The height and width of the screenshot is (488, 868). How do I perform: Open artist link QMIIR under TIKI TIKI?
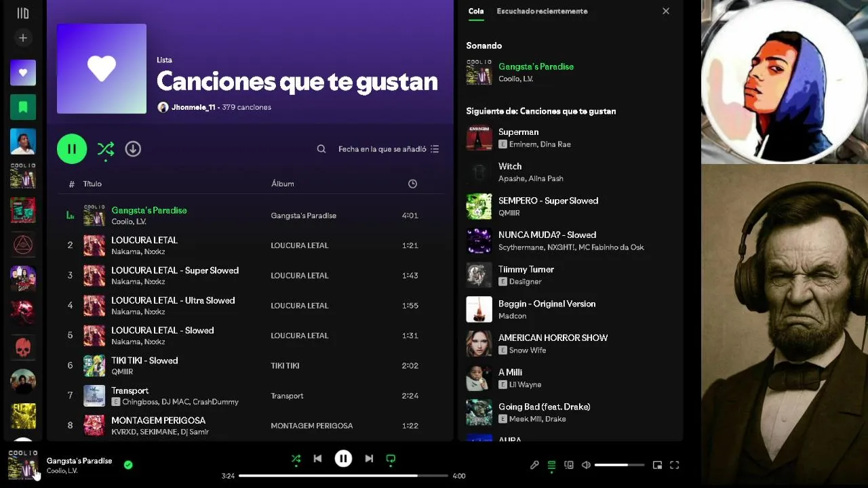coord(122,372)
